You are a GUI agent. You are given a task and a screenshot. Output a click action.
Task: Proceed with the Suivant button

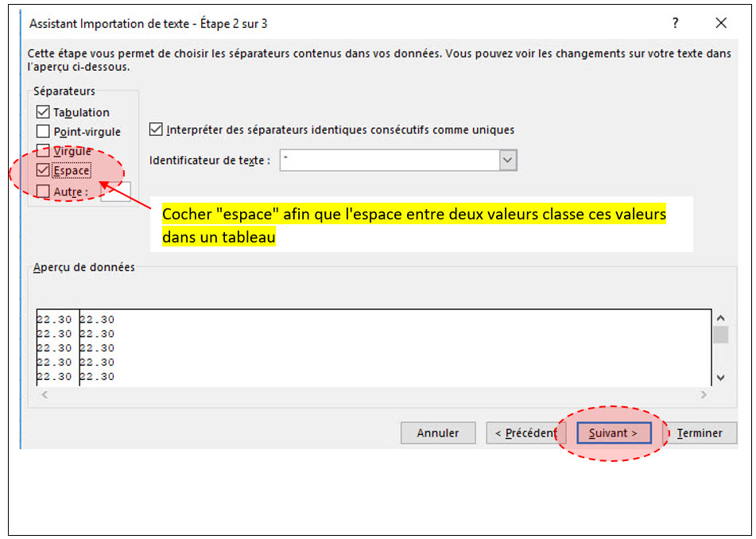[x=614, y=433]
